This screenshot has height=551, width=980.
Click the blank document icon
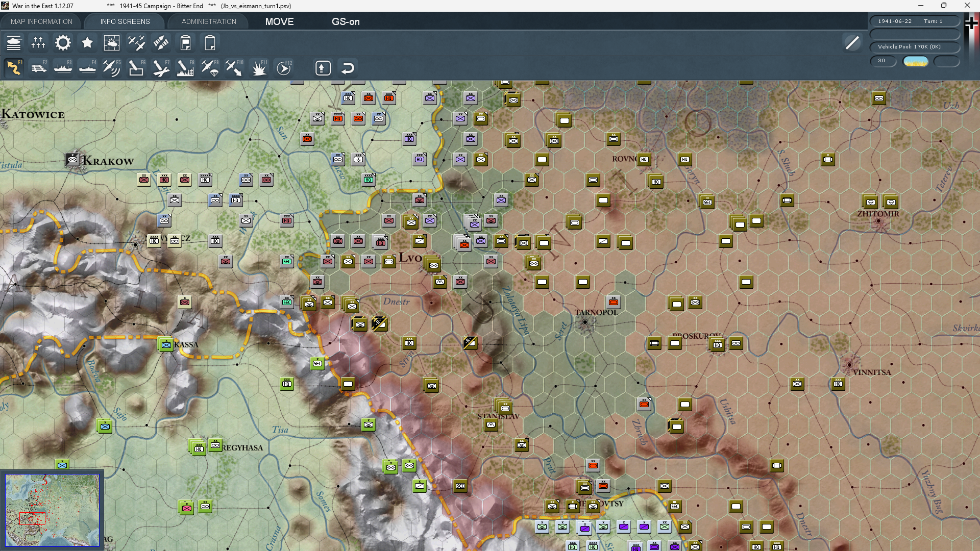coord(210,43)
